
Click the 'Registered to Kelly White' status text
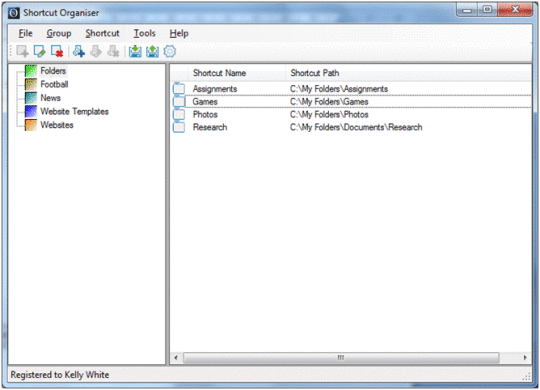(60, 374)
